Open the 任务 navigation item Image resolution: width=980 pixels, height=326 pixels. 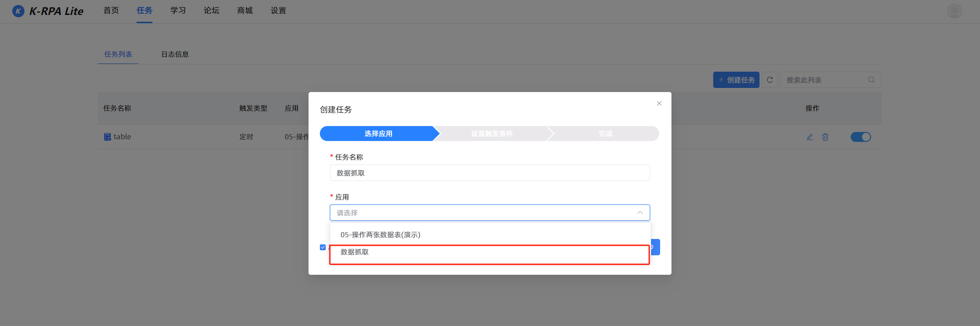point(144,10)
